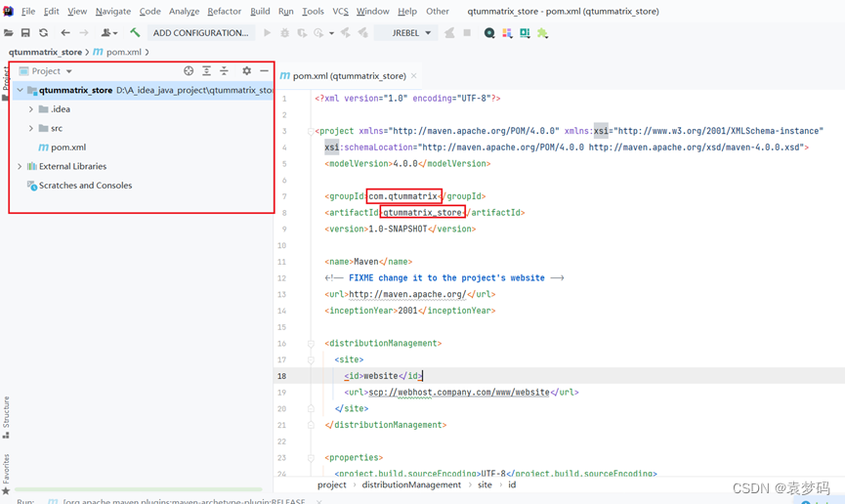Select the pom.xml editor tab
Viewport: 845px width, 504px height.
coord(343,76)
